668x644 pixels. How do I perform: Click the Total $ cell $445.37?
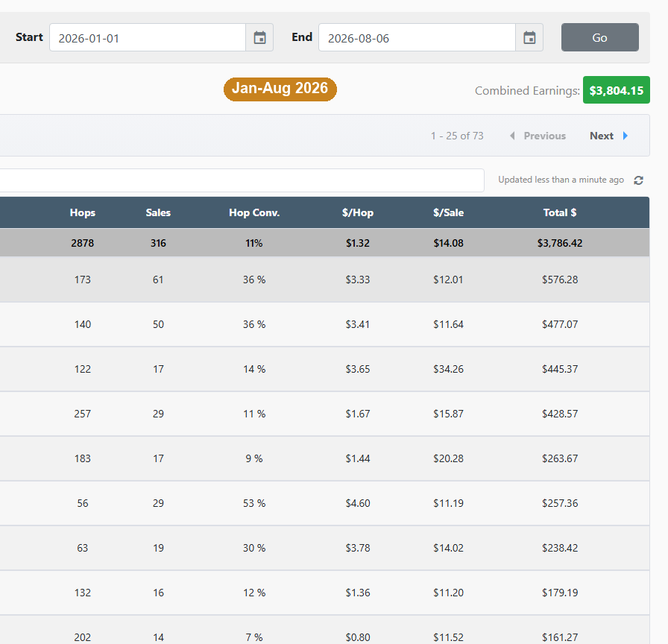(x=560, y=369)
